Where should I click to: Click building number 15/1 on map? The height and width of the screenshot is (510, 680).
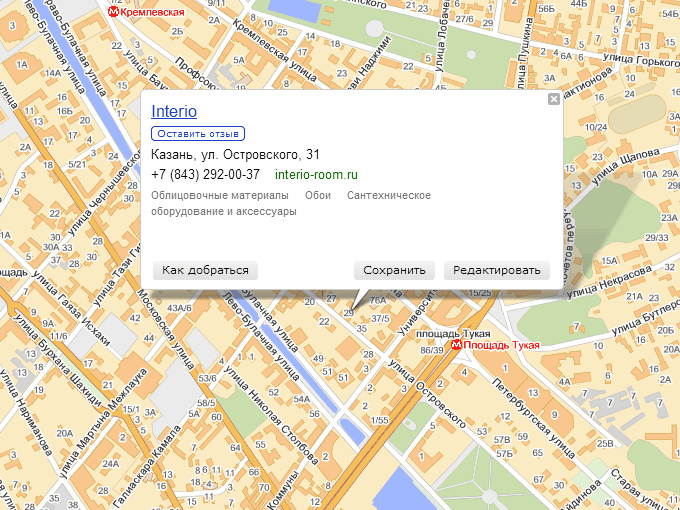point(131,409)
